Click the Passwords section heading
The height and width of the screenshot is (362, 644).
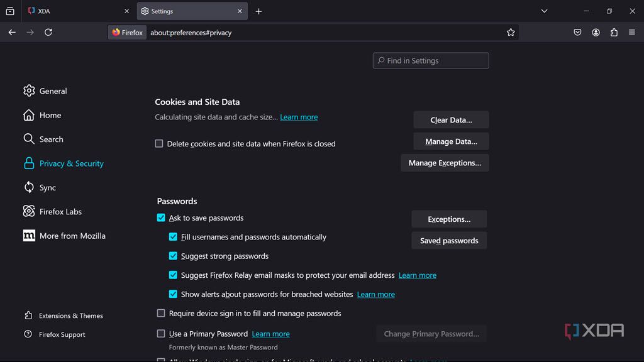coord(177,201)
